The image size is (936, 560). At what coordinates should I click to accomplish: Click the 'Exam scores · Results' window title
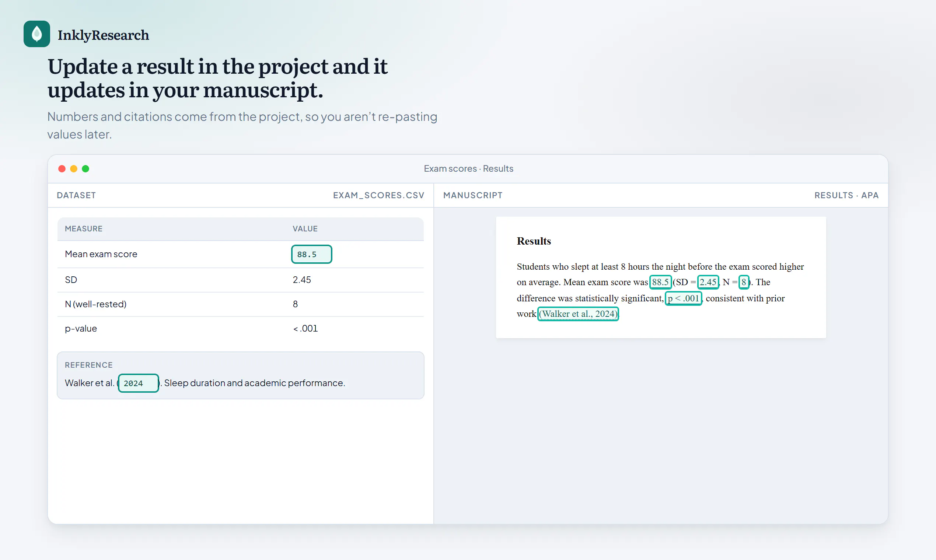coord(468,169)
